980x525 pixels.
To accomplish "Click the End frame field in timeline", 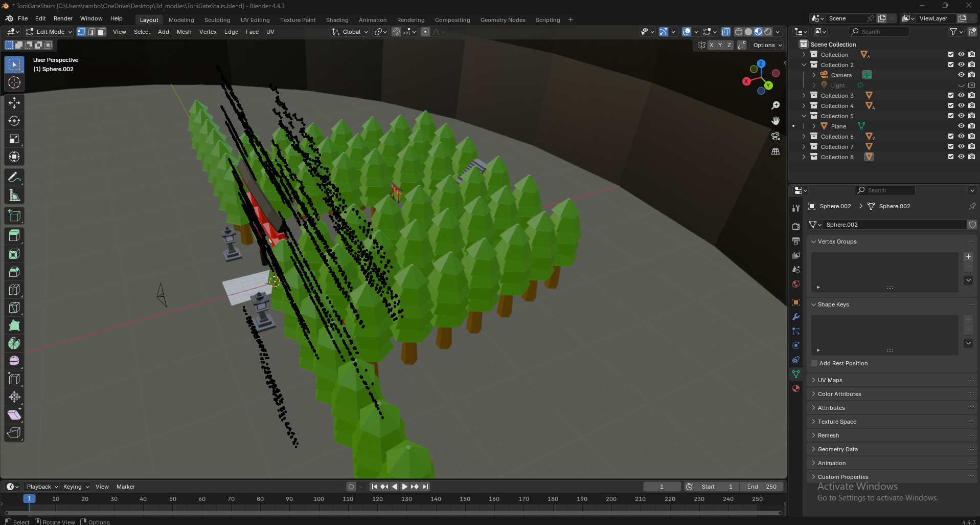I will (x=763, y=487).
